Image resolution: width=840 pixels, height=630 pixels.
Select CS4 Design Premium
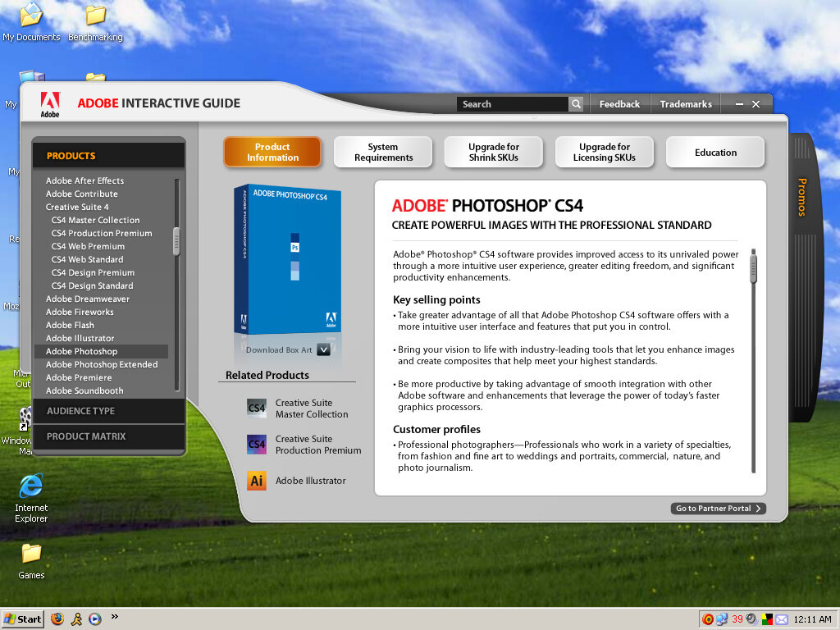click(x=93, y=272)
